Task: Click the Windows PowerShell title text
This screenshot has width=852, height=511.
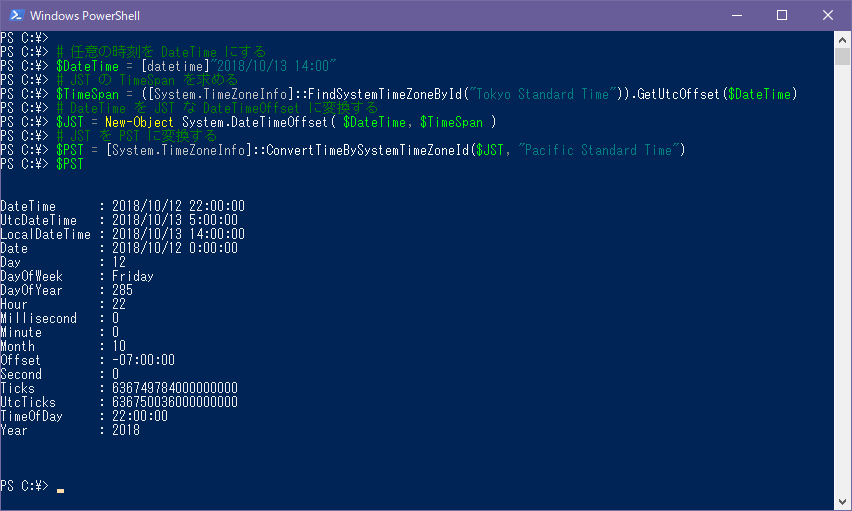Action: pos(85,16)
